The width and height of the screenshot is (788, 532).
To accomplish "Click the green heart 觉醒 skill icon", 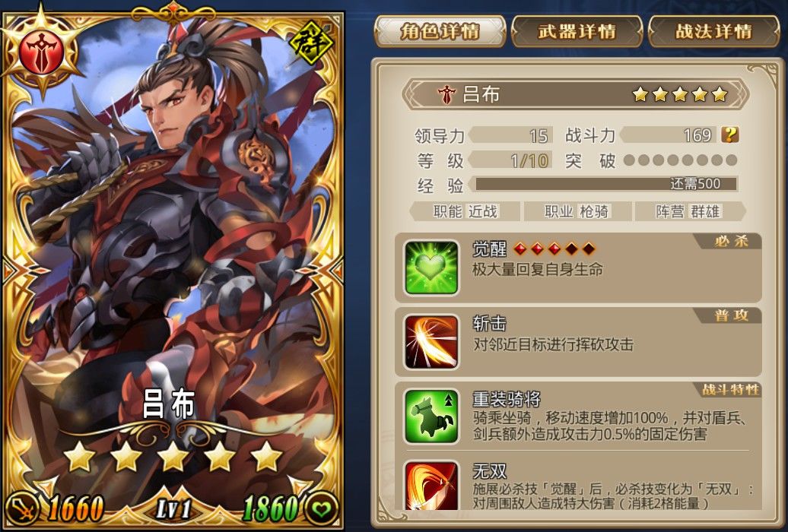I will pos(432,268).
